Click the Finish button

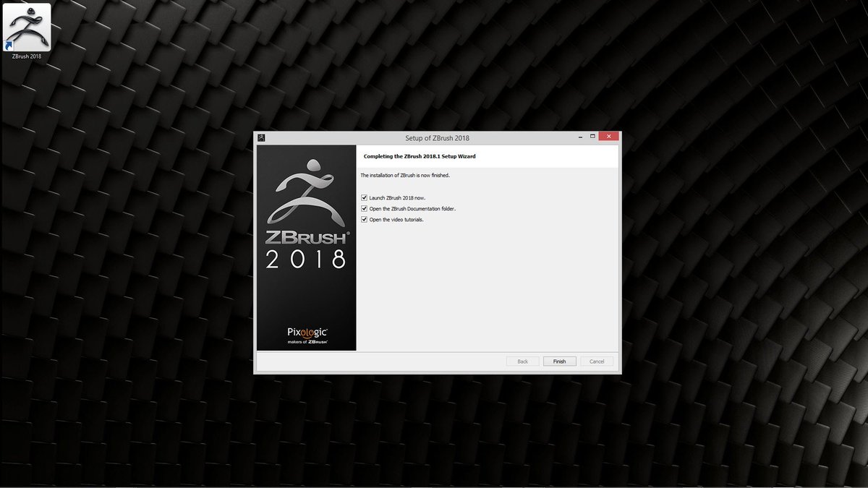pyautogui.click(x=559, y=361)
